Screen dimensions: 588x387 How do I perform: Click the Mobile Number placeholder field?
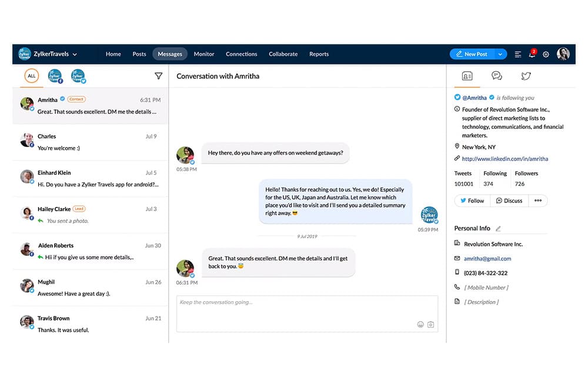point(486,288)
